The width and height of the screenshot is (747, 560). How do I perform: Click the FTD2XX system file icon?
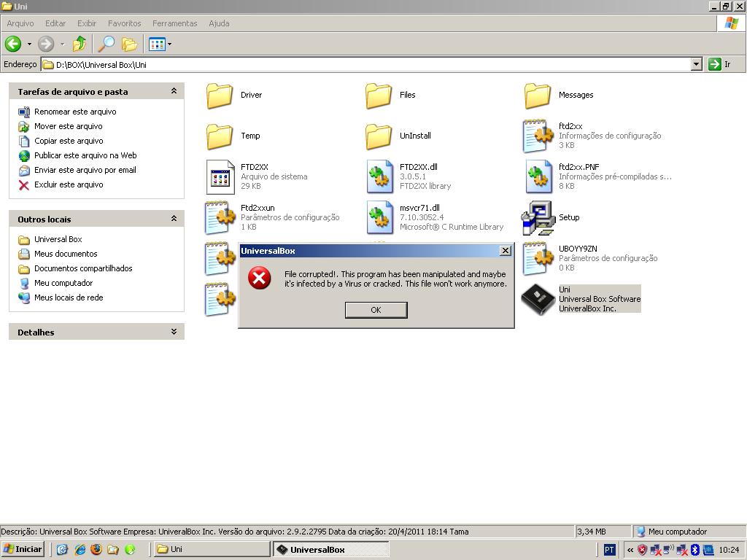pyautogui.click(x=220, y=176)
